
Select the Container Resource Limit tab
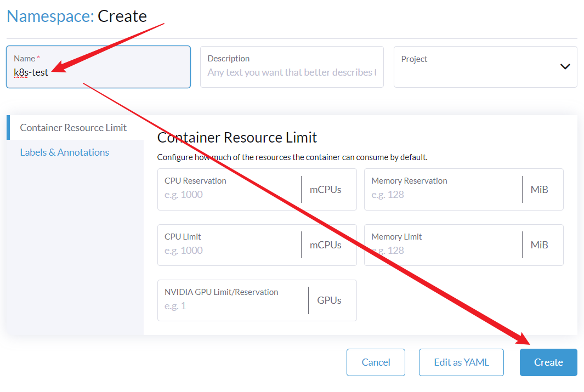click(x=73, y=128)
